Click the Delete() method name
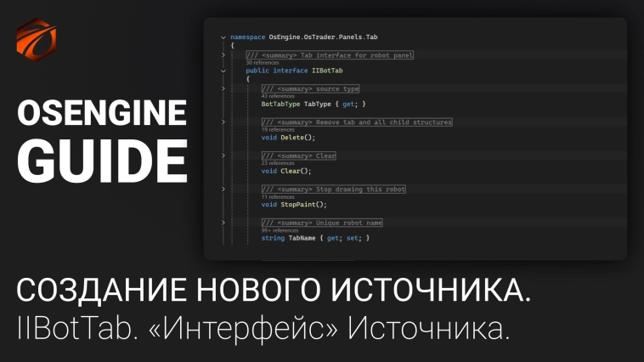 pos(292,138)
